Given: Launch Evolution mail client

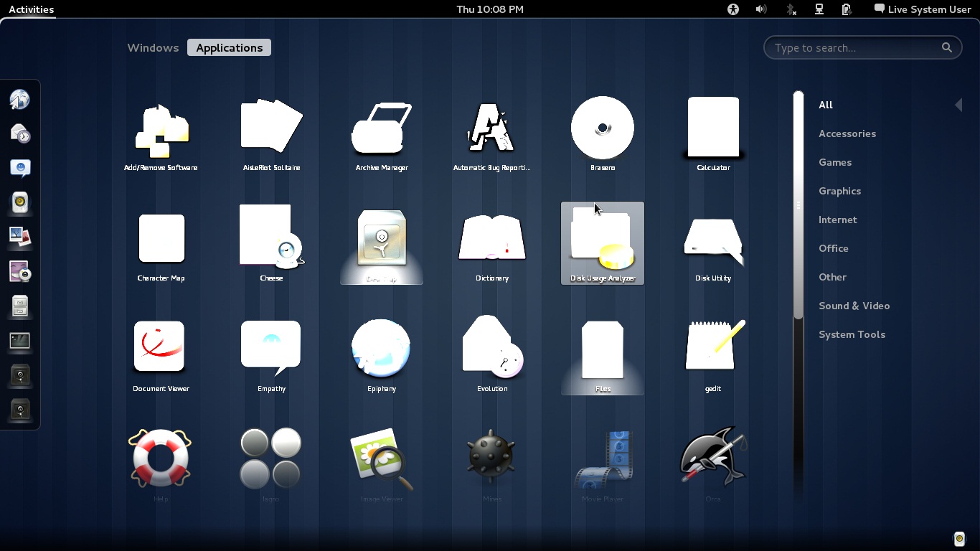Looking at the screenshot, I should tap(492, 349).
